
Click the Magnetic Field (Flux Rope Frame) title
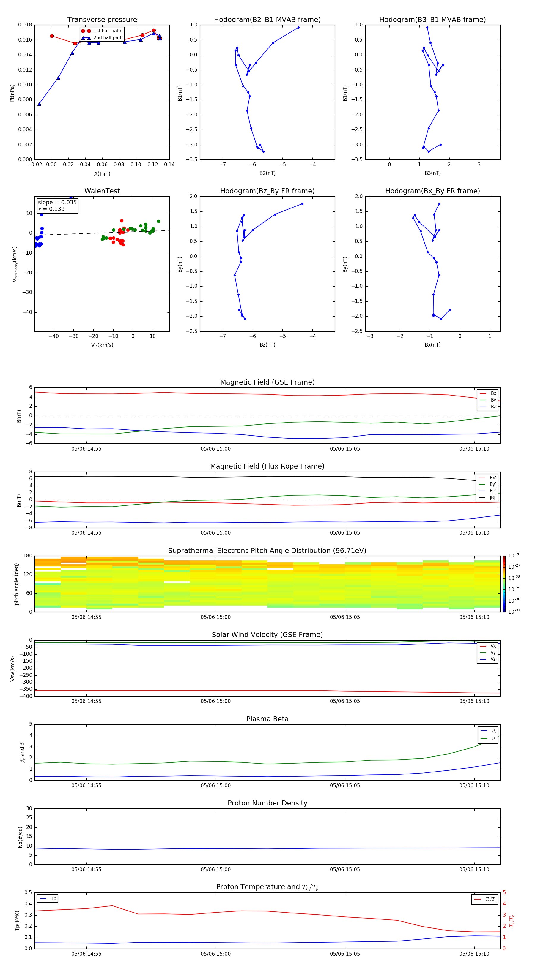pos(267,467)
